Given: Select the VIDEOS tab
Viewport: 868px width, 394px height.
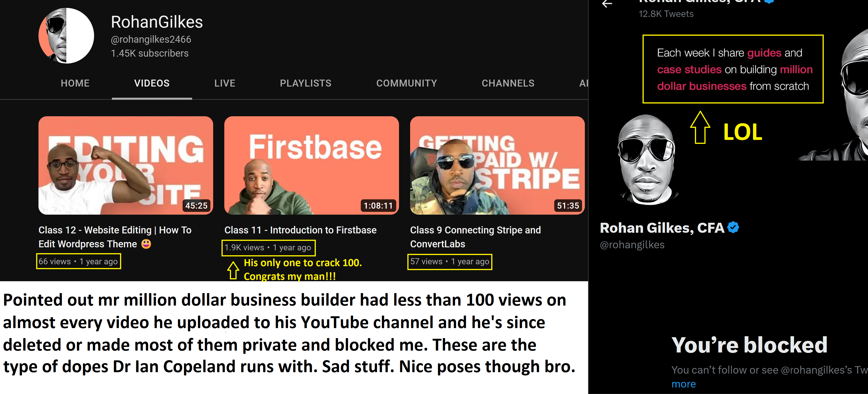Looking at the screenshot, I should (x=152, y=83).
